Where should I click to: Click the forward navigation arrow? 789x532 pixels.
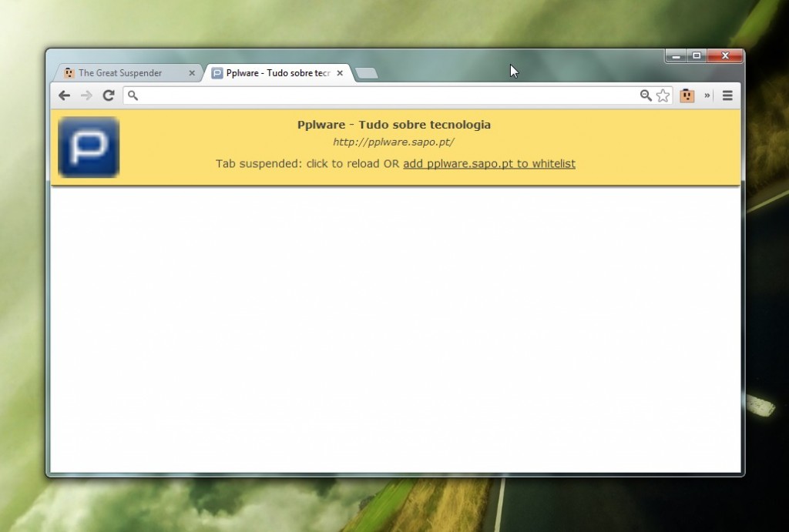coord(86,95)
